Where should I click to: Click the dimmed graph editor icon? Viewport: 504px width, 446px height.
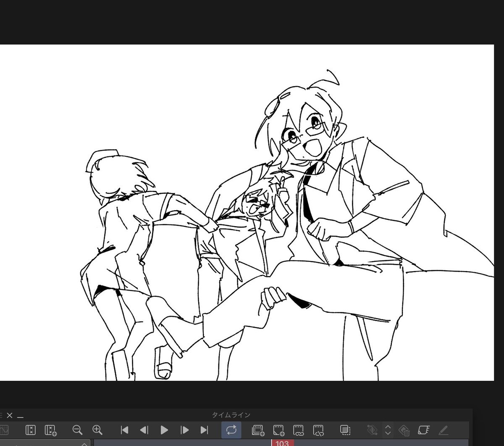tap(4, 430)
